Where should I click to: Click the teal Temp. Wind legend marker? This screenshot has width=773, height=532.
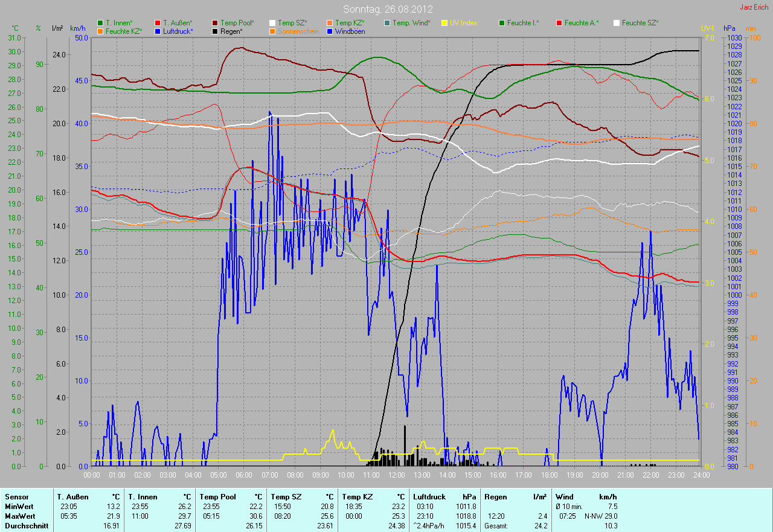point(386,23)
